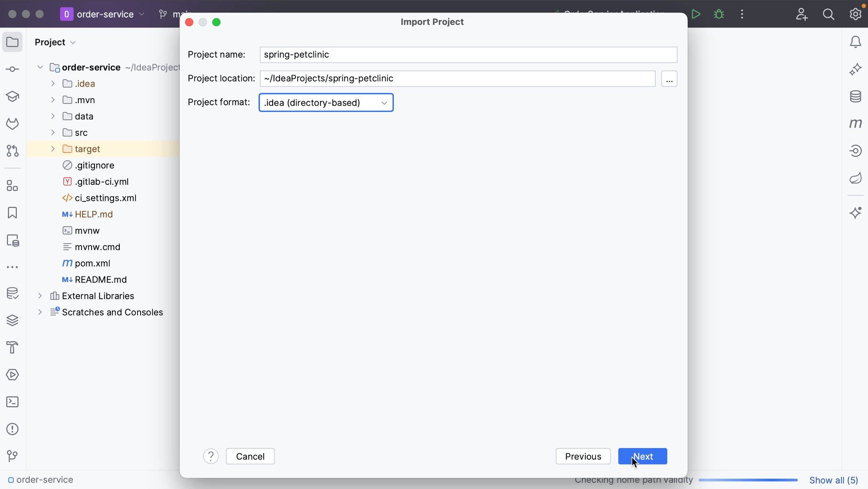Show the Notifications bell panel
This screenshot has width=868, height=489.
[x=856, y=42]
